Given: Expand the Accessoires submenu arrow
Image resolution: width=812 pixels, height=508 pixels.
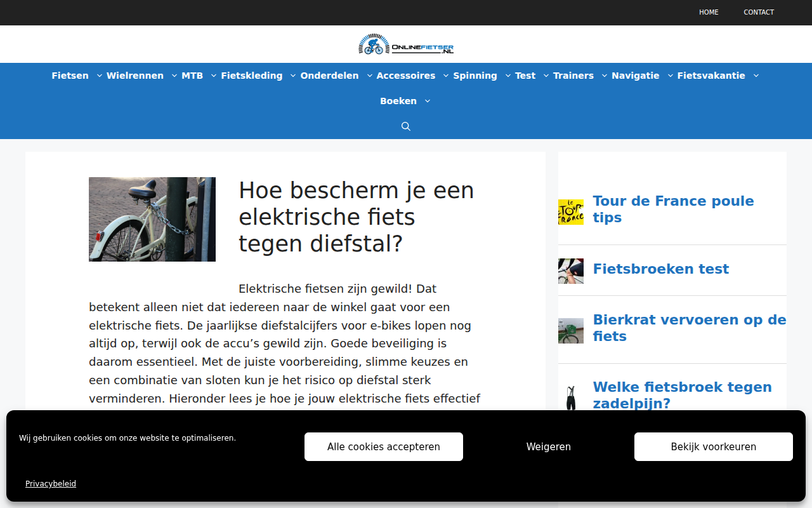Looking at the screenshot, I should coord(446,76).
